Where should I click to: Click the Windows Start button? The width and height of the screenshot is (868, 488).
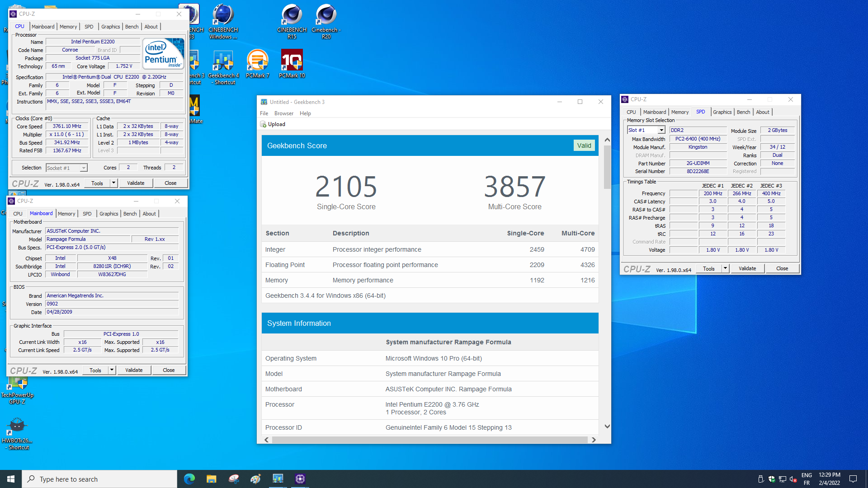pos(11,479)
